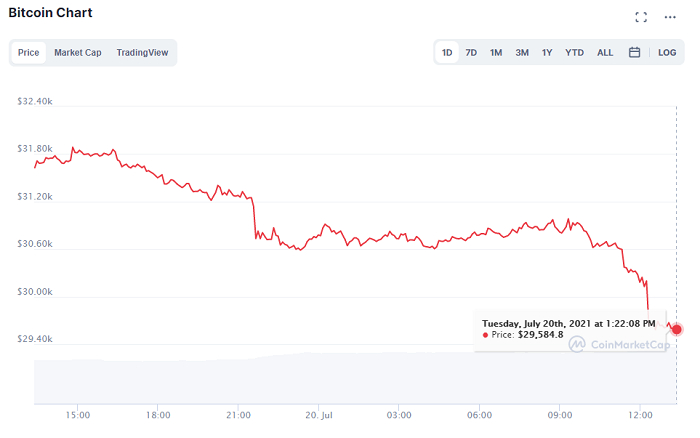Show year-to-date with YTD
Screen dimensions: 700x438
574,52
